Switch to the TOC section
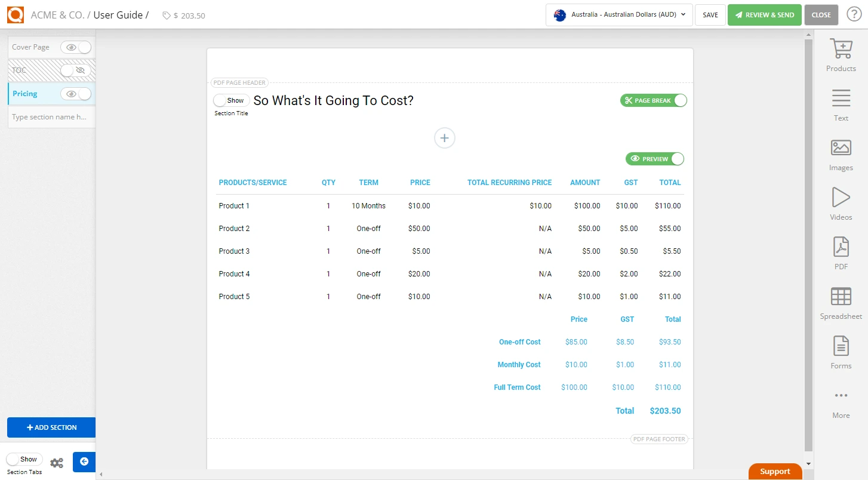 [18, 70]
